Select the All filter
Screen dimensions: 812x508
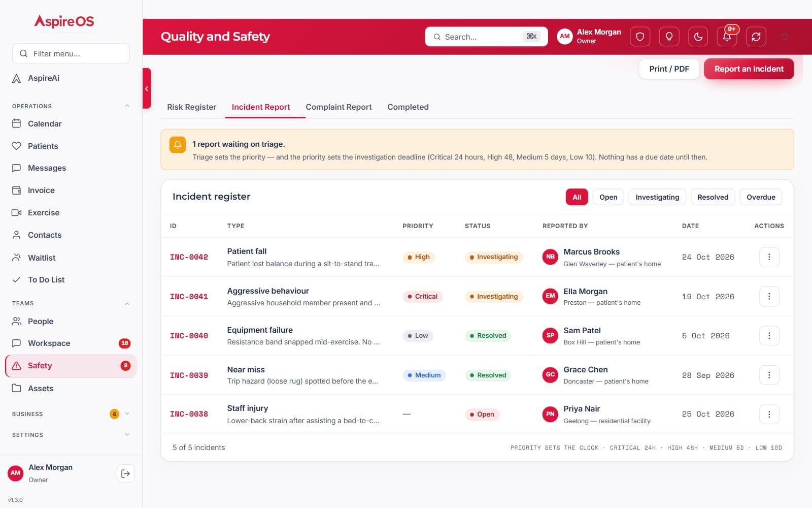tap(577, 197)
